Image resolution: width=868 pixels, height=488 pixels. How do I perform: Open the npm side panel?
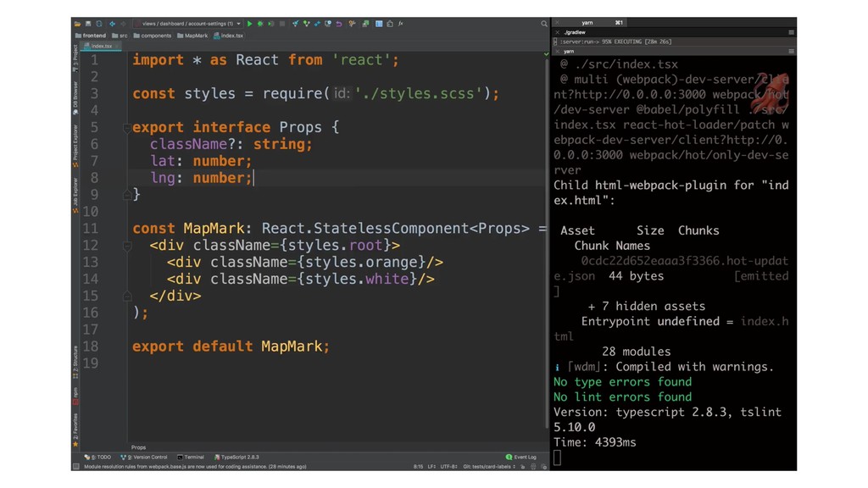point(75,396)
